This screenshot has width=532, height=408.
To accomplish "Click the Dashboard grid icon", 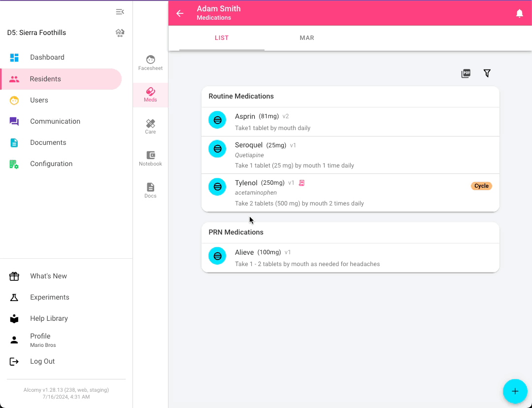I will [x=14, y=58].
